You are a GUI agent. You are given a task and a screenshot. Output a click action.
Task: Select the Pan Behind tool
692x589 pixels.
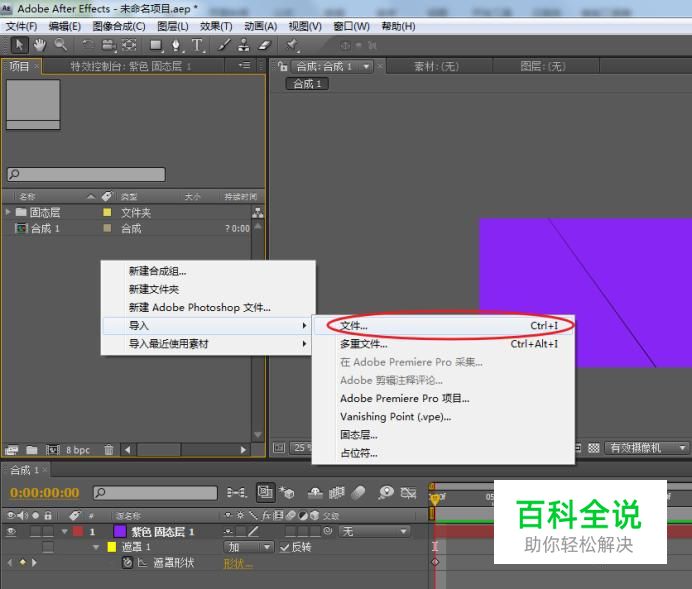[x=129, y=45]
